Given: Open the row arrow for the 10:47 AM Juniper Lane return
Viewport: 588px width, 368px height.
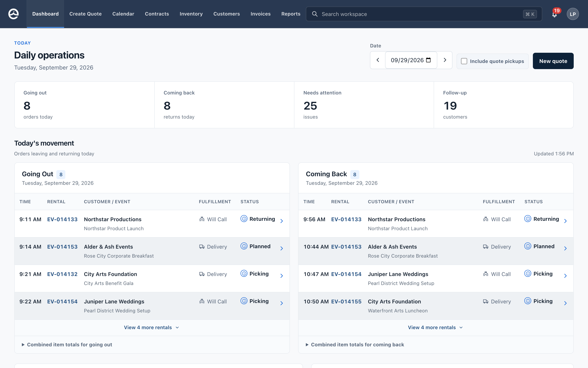Looking at the screenshot, I should click(565, 276).
